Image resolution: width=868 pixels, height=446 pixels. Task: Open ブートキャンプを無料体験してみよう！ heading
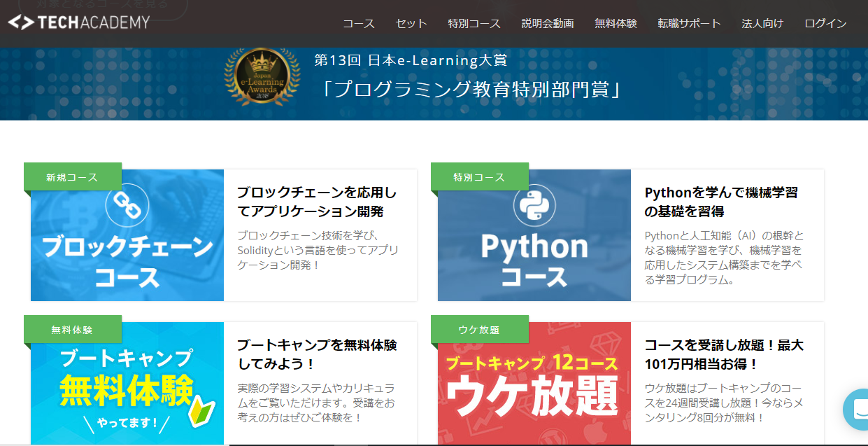[x=317, y=354]
